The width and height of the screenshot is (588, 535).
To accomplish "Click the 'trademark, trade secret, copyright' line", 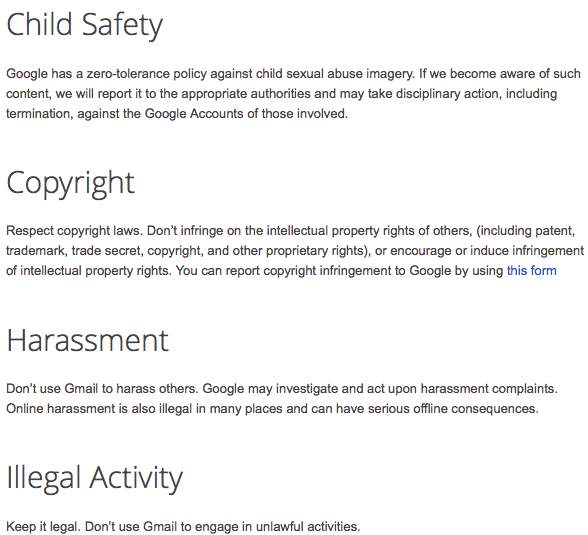I will coord(295,250).
